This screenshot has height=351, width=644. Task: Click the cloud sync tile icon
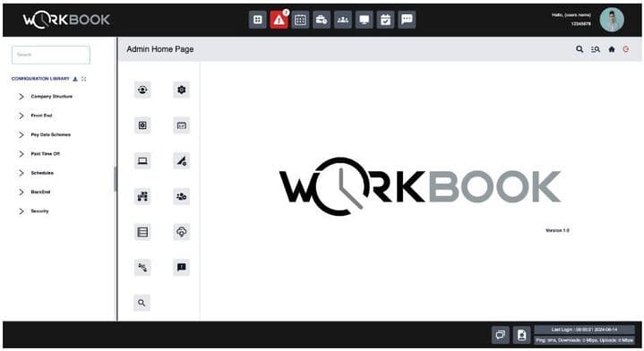click(x=182, y=232)
